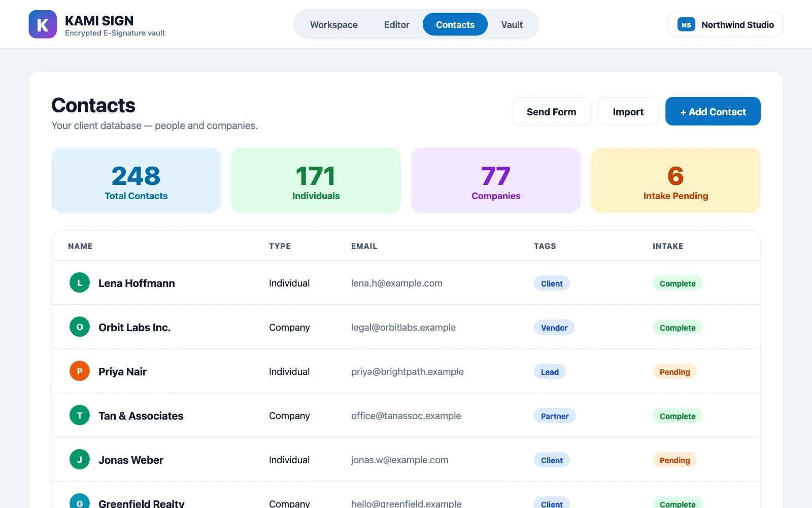Screen dimensions: 812x508
Task: Click the INTAKE column header
Action: point(668,246)
